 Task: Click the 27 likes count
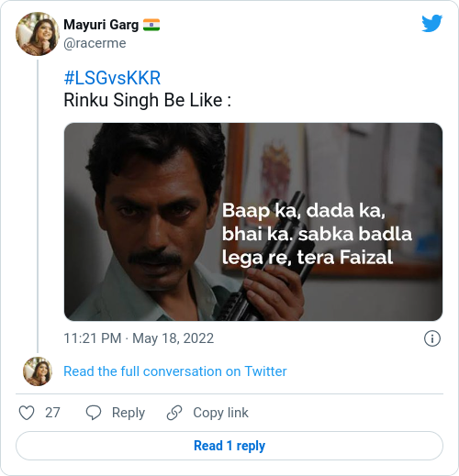click(x=52, y=413)
